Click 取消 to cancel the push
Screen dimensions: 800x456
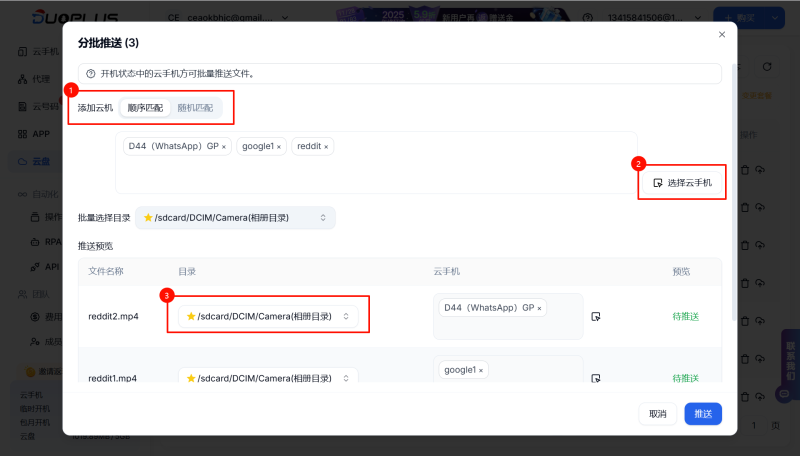click(x=657, y=414)
